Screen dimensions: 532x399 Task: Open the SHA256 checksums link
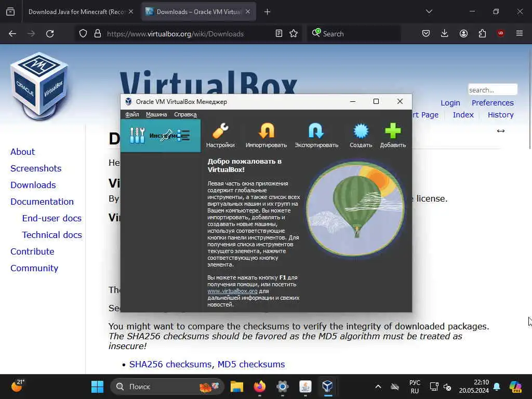pyautogui.click(x=170, y=364)
